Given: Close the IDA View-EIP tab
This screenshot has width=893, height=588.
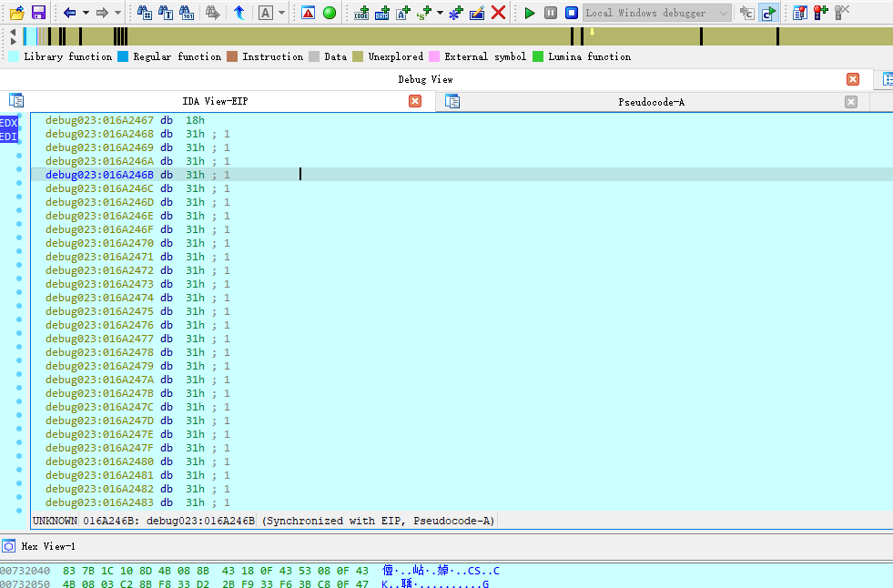Looking at the screenshot, I should tap(415, 101).
